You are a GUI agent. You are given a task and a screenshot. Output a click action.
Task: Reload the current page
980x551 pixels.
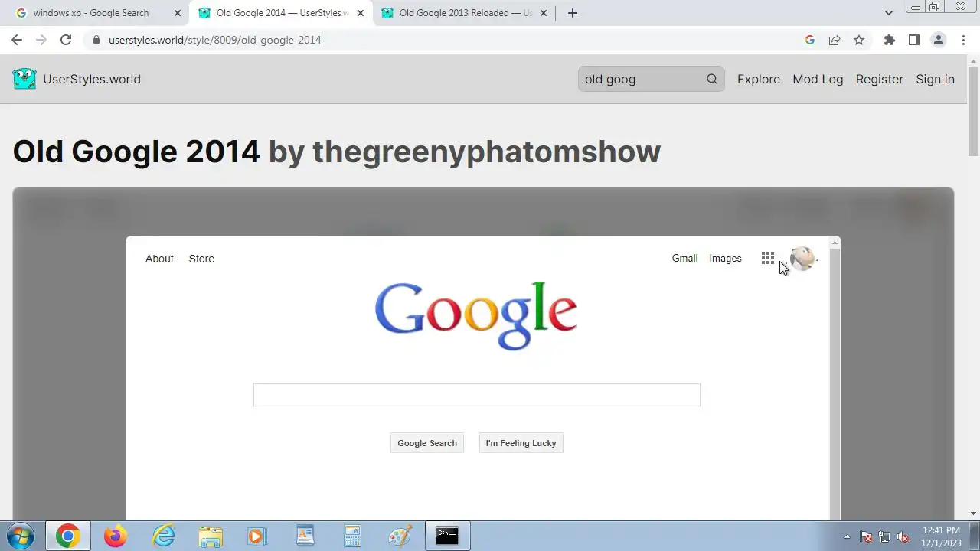[66, 40]
